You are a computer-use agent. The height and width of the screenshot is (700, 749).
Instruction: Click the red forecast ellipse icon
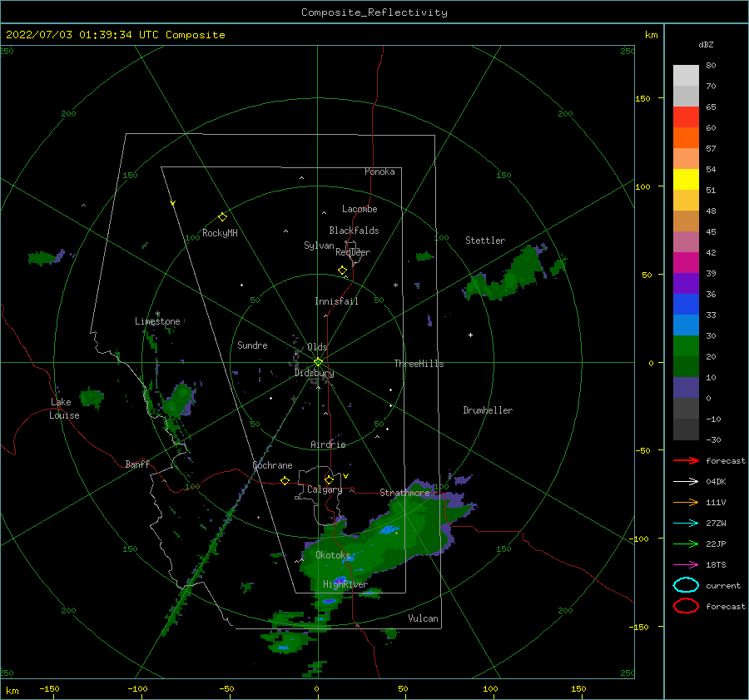point(686,606)
